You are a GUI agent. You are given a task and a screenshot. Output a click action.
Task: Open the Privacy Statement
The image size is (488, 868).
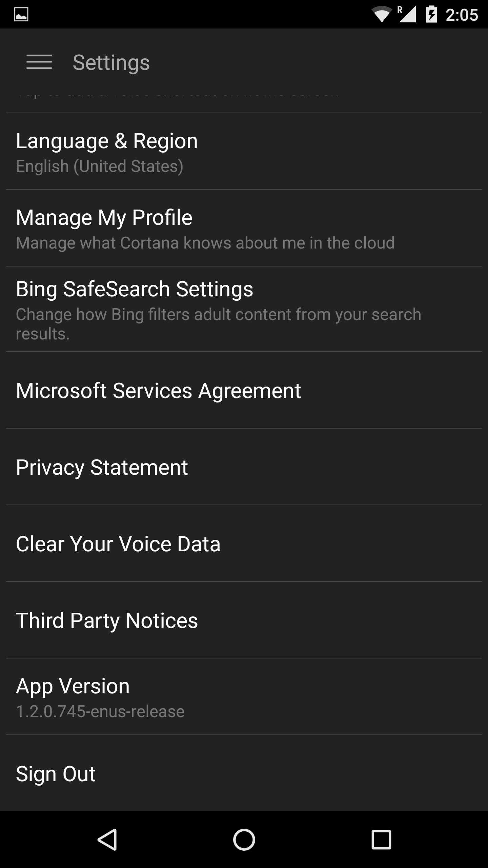click(x=244, y=467)
